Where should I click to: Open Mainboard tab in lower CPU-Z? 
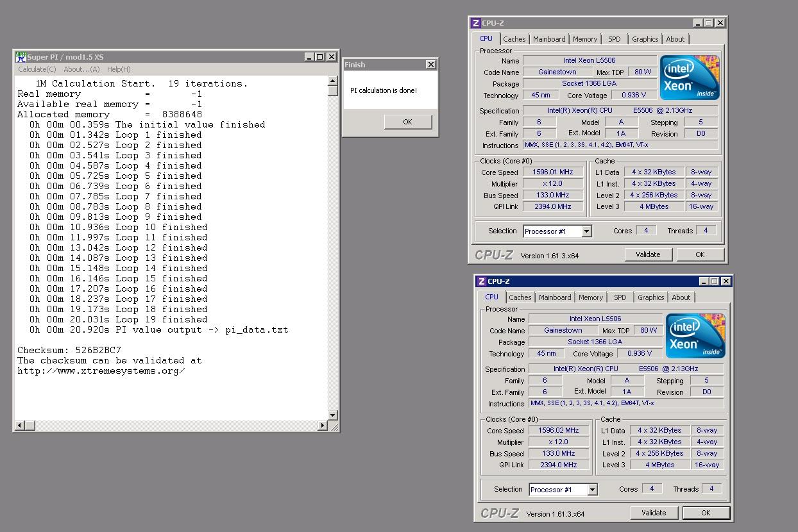coord(555,297)
